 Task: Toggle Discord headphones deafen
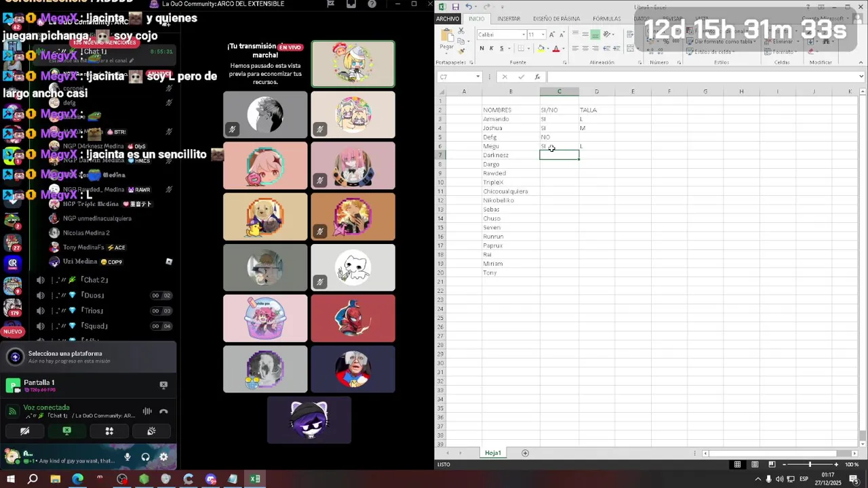click(145, 457)
